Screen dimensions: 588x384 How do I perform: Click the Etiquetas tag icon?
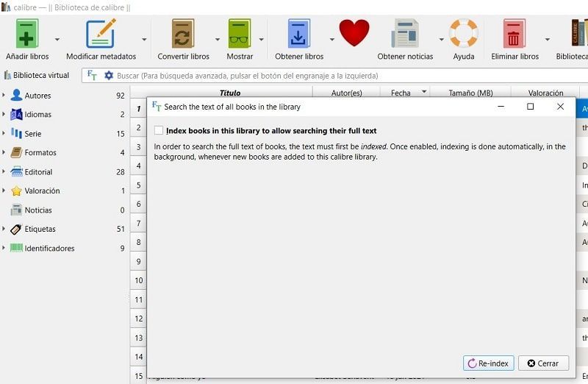(16, 229)
